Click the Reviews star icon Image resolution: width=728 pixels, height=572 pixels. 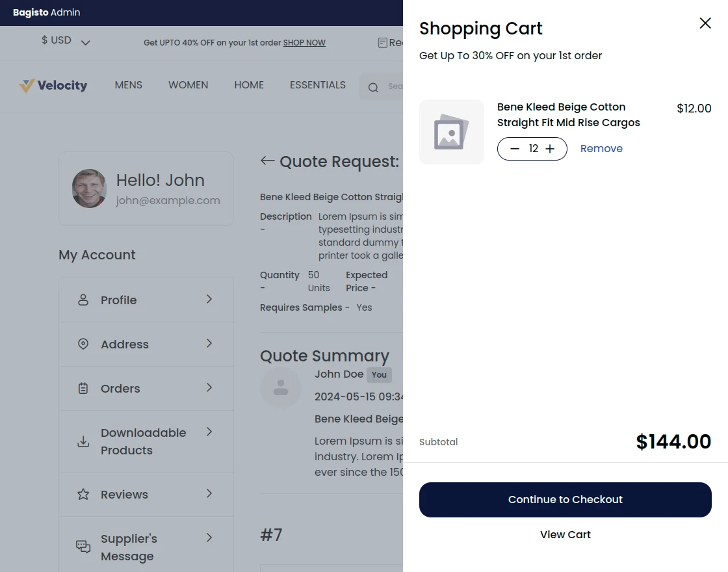[83, 495]
